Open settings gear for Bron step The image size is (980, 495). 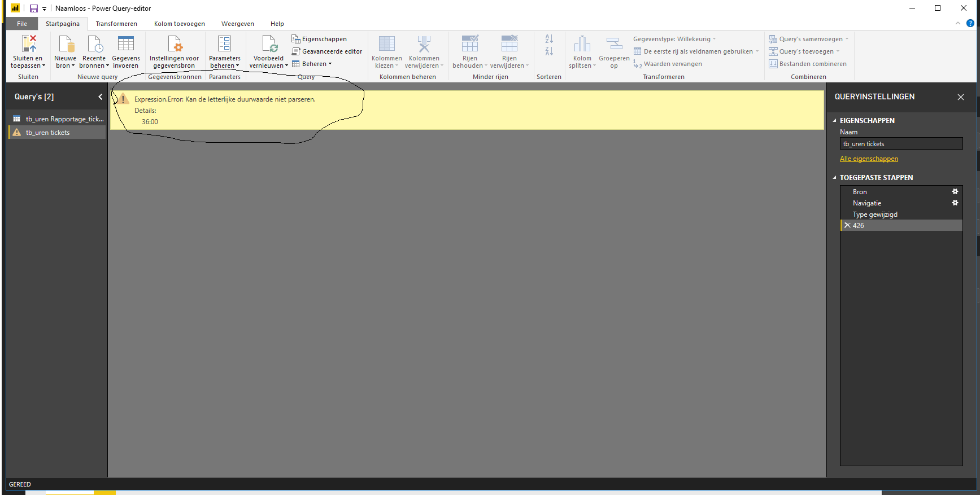pos(955,192)
